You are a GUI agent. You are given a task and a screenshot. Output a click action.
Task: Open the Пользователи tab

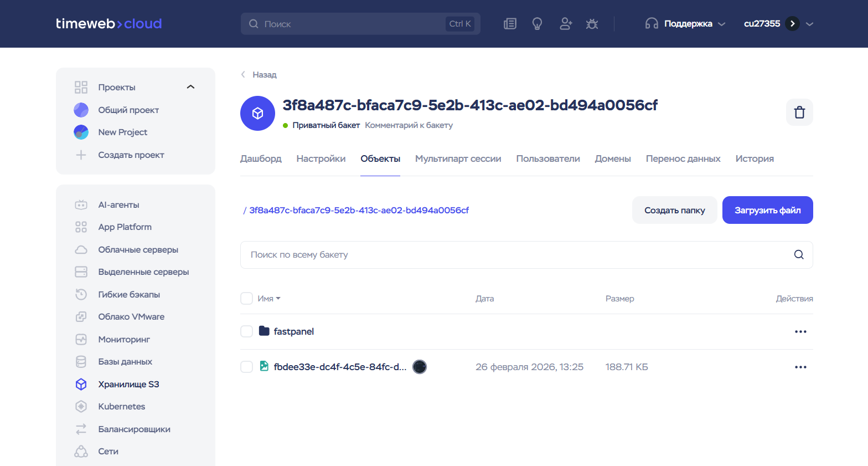pyautogui.click(x=547, y=159)
